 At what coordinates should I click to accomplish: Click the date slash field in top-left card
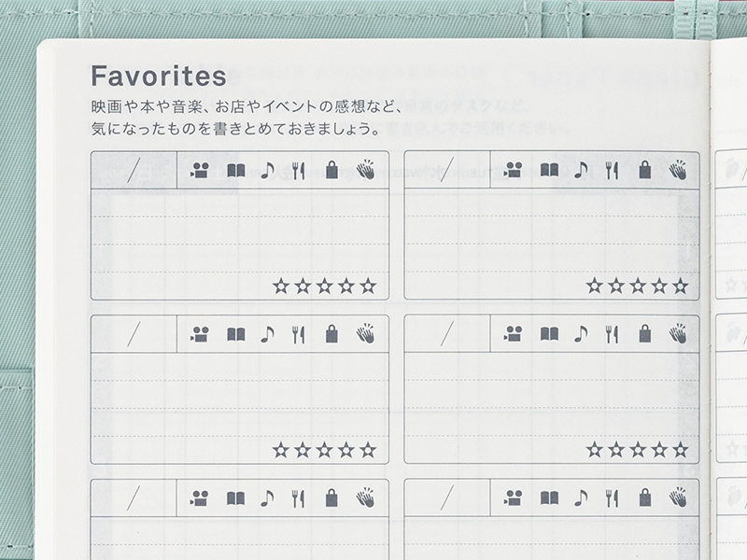pos(134,170)
